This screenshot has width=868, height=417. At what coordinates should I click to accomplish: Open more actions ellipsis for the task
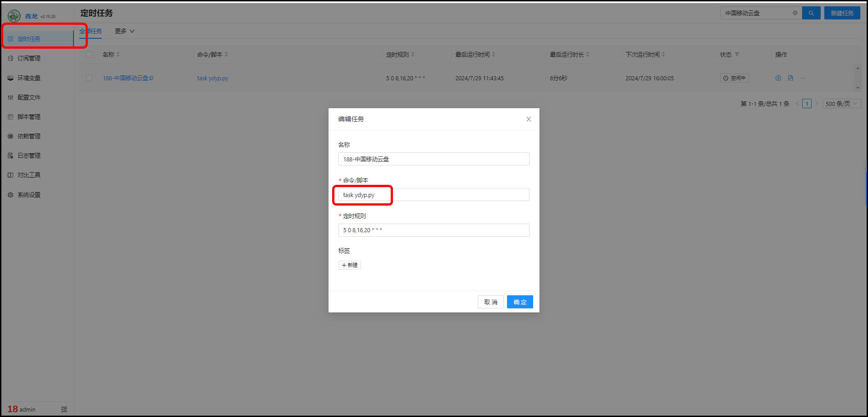pyautogui.click(x=803, y=78)
